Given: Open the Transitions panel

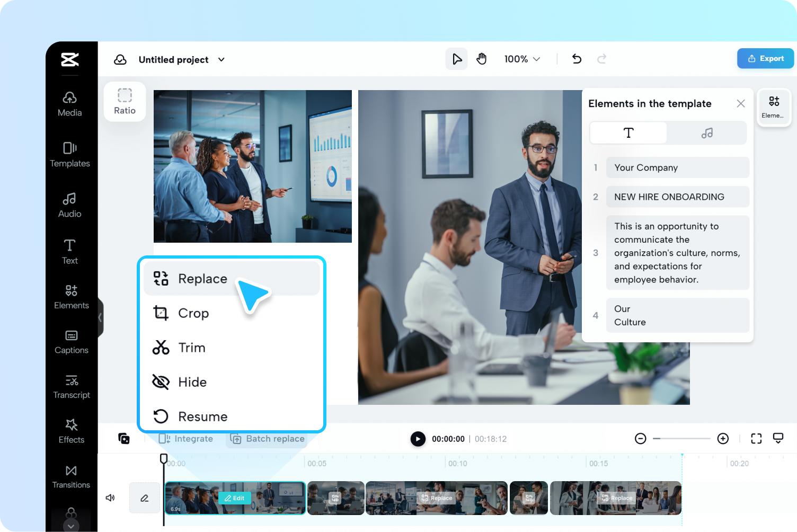Looking at the screenshot, I should (x=71, y=475).
